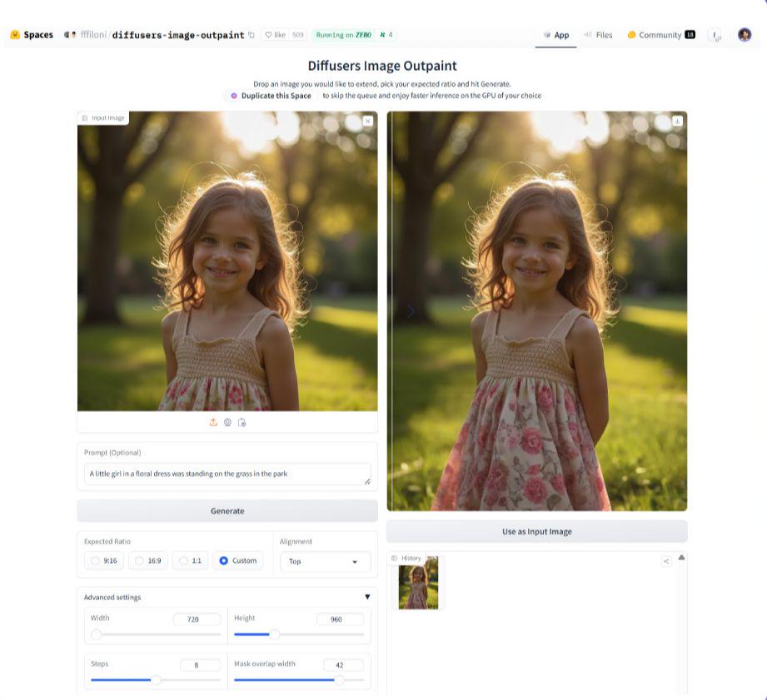Select the webcam source icon
This screenshot has width=767, height=700.
(227, 423)
